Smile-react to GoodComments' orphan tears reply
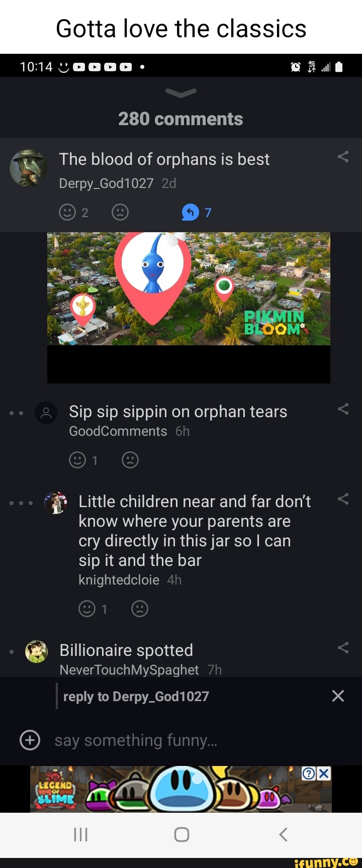The height and width of the screenshot is (868, 362). pos(77,460)
